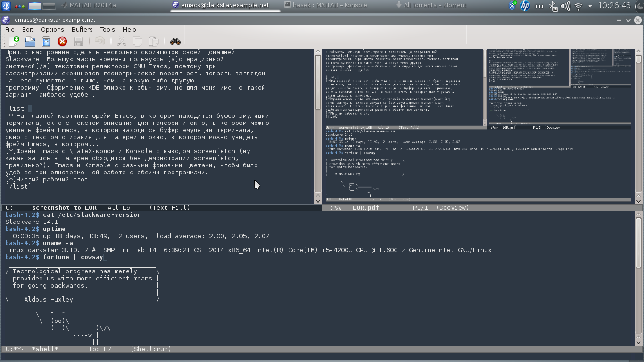This screenshot has height=362, width=644.
Task: Click the binoculars Search icon
Action: tap(175, 41)
